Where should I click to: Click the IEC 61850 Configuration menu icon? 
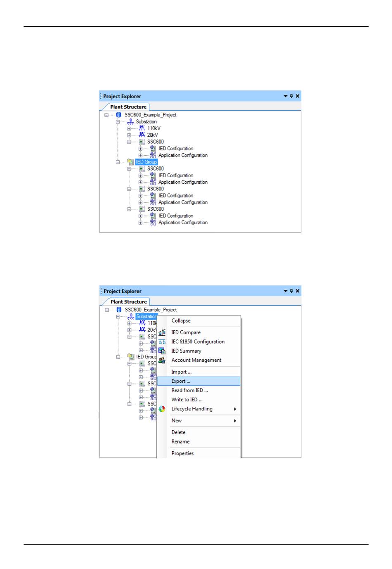(162, 342)
